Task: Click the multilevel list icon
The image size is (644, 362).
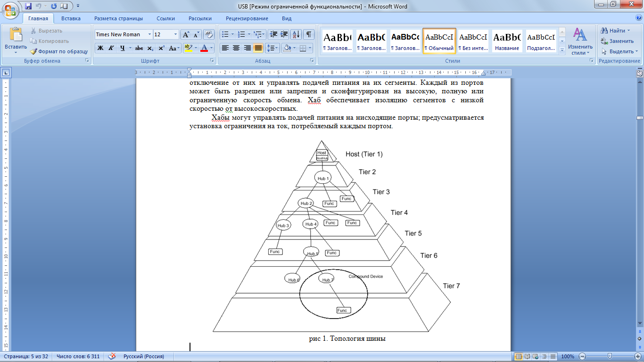Action: [x=257, y=34]
